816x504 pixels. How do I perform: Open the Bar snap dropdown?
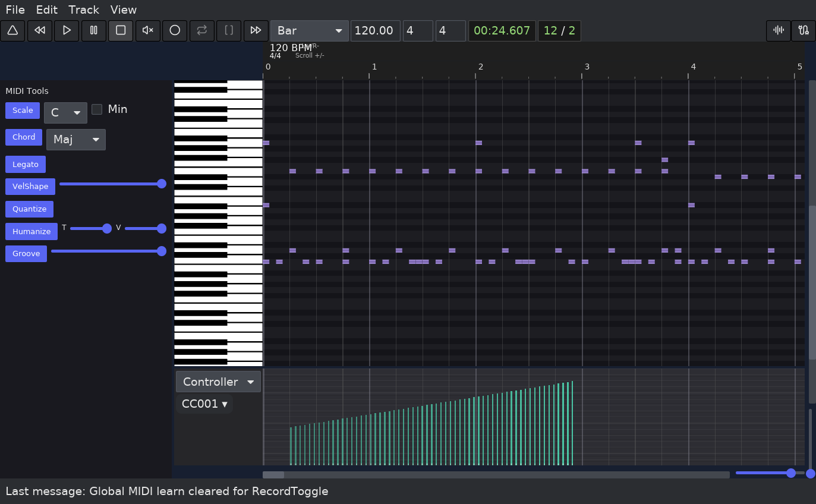click(309, 30)
